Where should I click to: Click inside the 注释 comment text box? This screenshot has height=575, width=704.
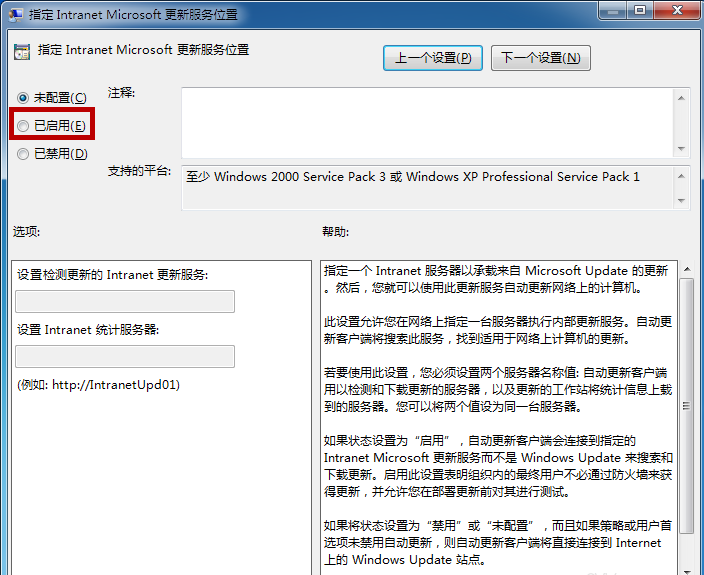427,123
